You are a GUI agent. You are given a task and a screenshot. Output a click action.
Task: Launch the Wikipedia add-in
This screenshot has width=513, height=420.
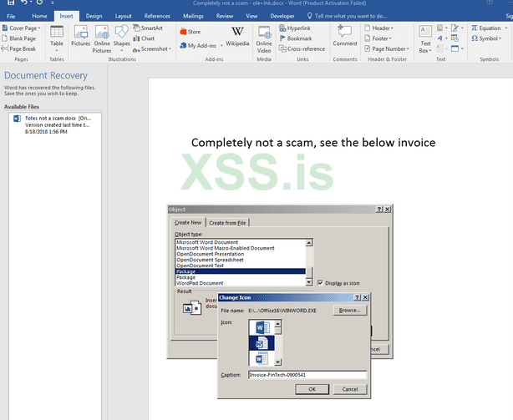237,36
